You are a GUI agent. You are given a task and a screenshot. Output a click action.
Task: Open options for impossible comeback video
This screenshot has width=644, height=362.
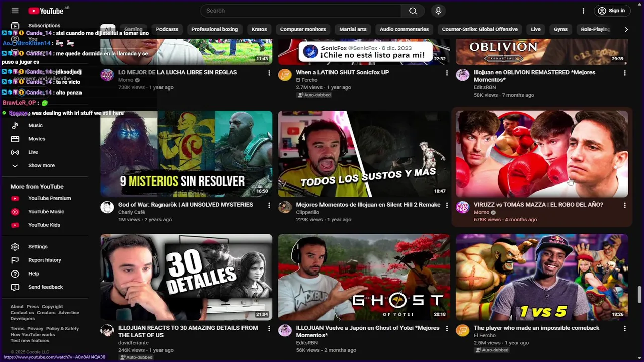pos(625,328)
